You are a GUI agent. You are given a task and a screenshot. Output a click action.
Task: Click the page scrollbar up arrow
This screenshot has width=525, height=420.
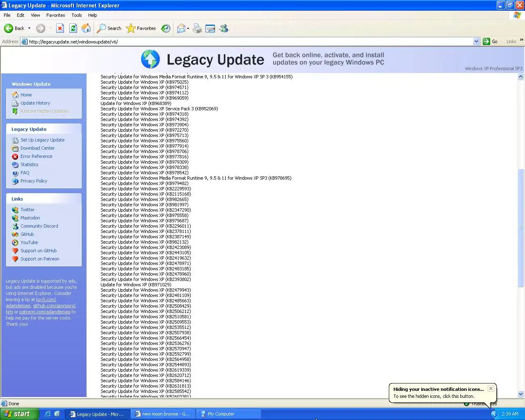(x=521, y=77)
